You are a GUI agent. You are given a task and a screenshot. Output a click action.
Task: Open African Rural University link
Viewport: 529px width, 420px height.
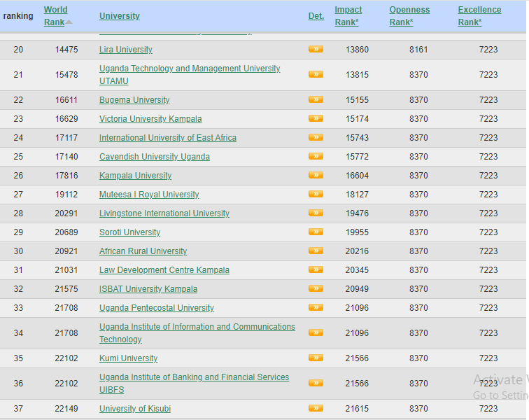143,251
